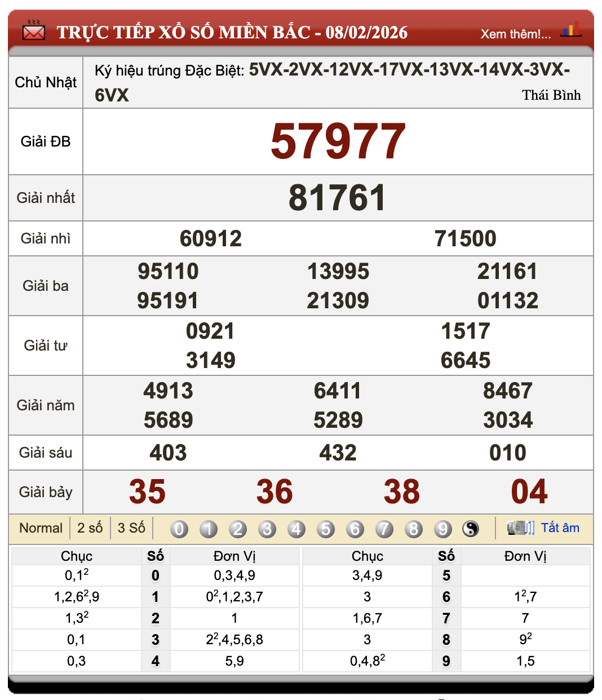602x700 pixels.
Task: Select digit ball number 1 filter
Action: pos(209,529)
